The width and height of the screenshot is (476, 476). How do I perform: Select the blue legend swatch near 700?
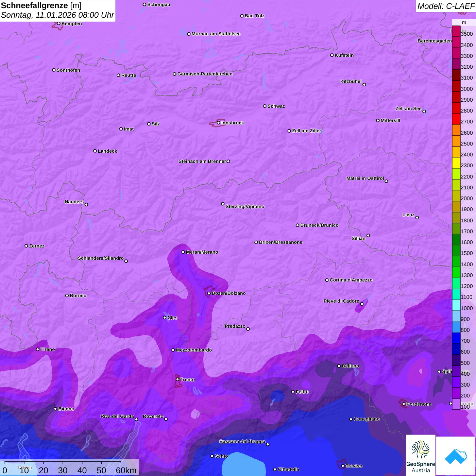coord(456,338)
